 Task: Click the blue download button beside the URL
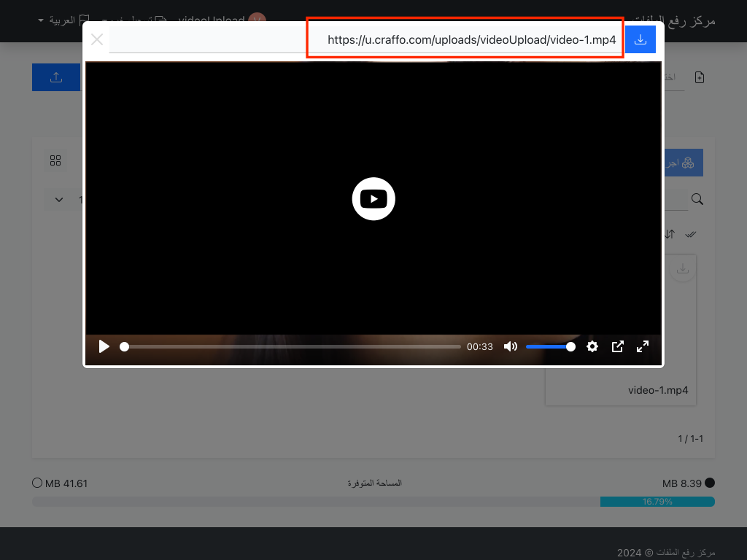(x=640, y=40)
